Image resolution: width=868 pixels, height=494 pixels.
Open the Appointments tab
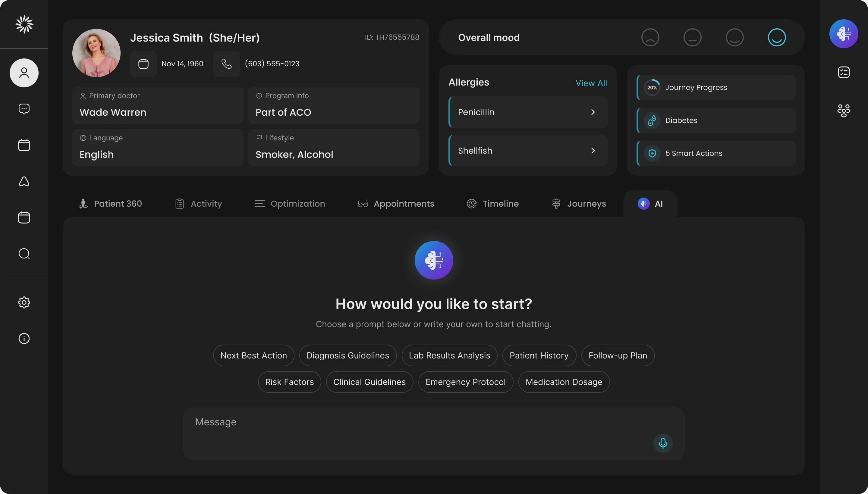coord(396,204)
